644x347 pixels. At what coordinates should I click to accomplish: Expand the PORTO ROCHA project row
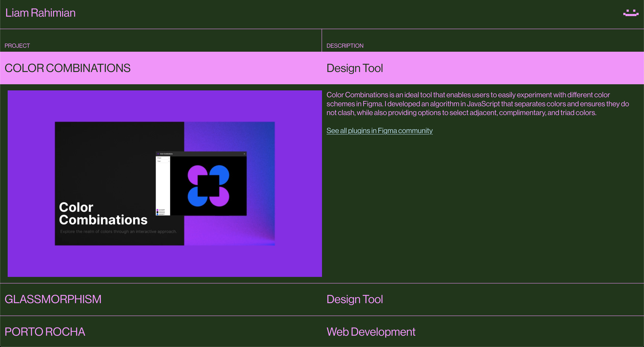click(x=45, y=332)
